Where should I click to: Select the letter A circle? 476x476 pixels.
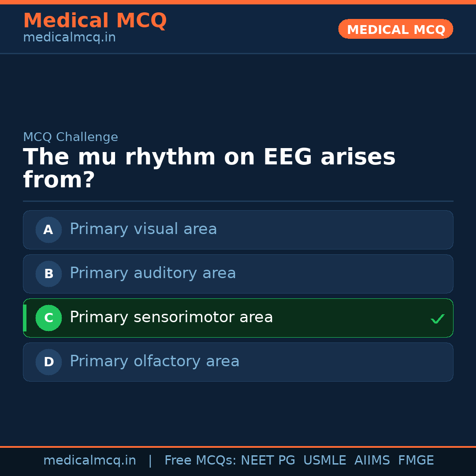[x=48, y=230]
